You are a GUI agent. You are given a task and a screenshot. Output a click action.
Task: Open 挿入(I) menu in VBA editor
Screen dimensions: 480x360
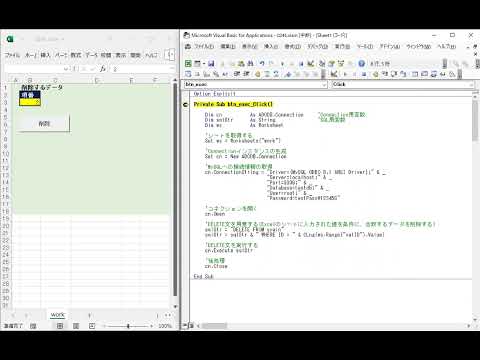click(271, 46)
